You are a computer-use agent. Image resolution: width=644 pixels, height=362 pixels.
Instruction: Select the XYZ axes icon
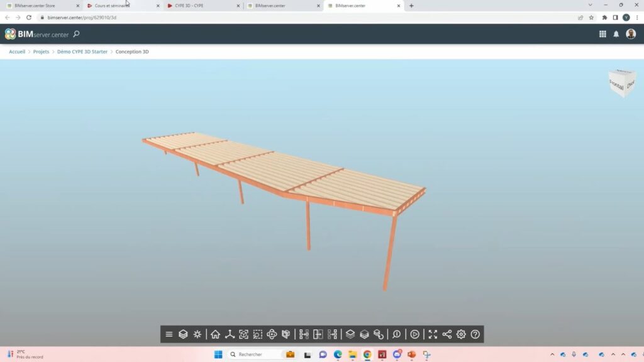(x=230, y=334)
